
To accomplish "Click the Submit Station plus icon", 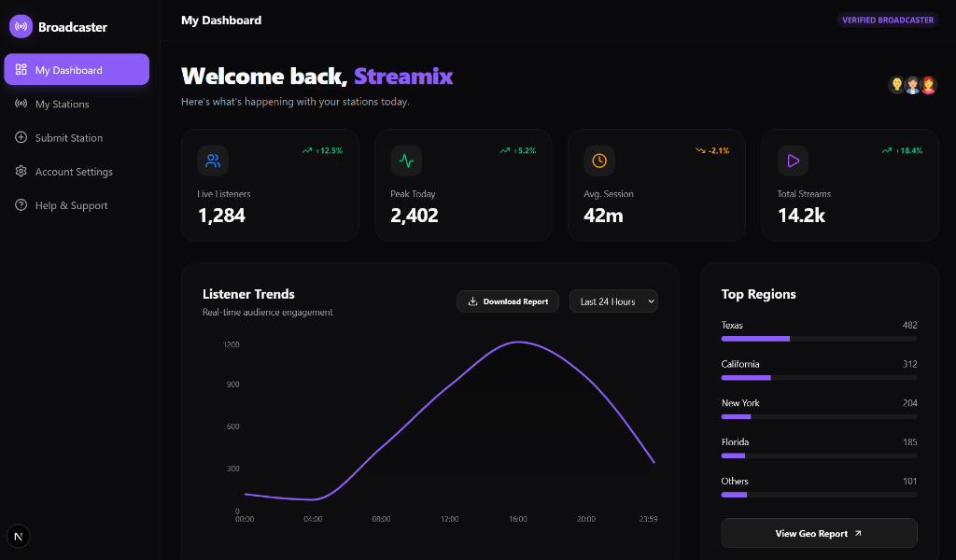I will tap(21, 138).
